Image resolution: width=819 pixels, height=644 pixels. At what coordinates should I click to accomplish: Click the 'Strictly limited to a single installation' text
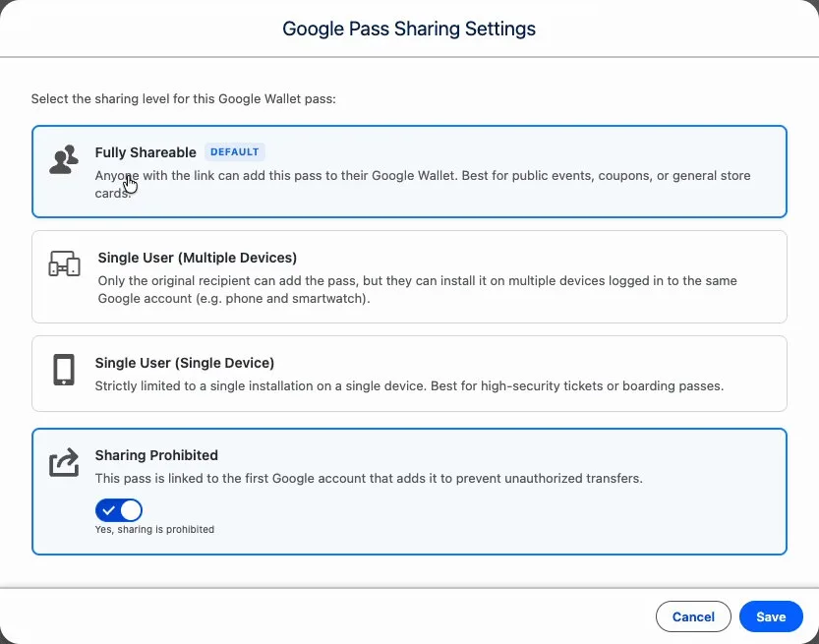pos(409,386)
